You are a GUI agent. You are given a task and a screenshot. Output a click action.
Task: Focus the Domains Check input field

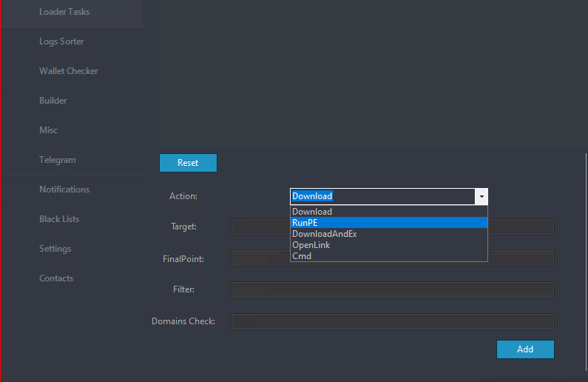click(393, 321)
